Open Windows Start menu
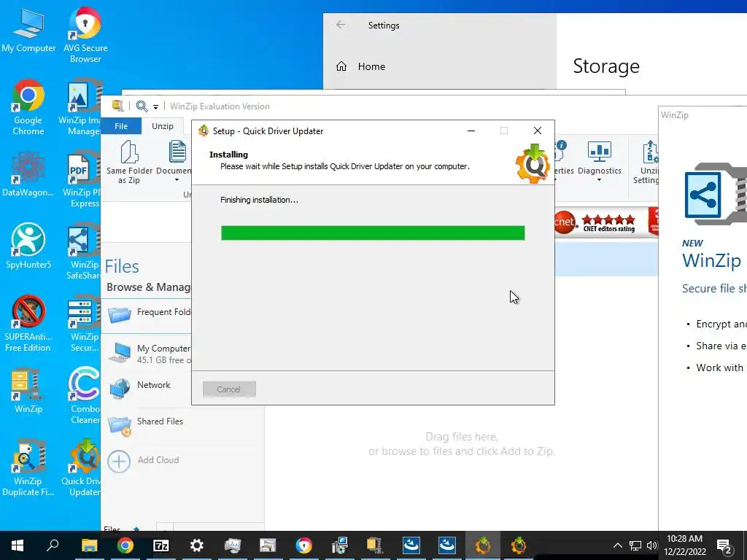The width and height of the screenshot is (747, 560). click(x=18, y=545)
